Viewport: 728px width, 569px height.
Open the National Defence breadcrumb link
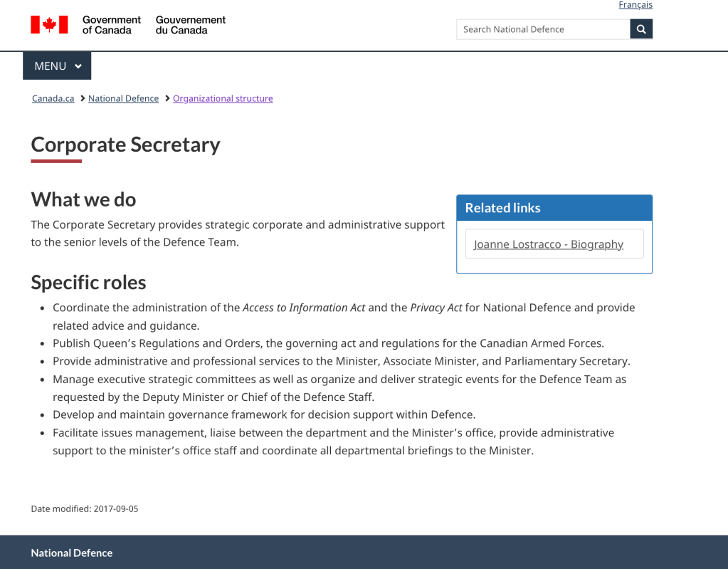pos(123,98)
